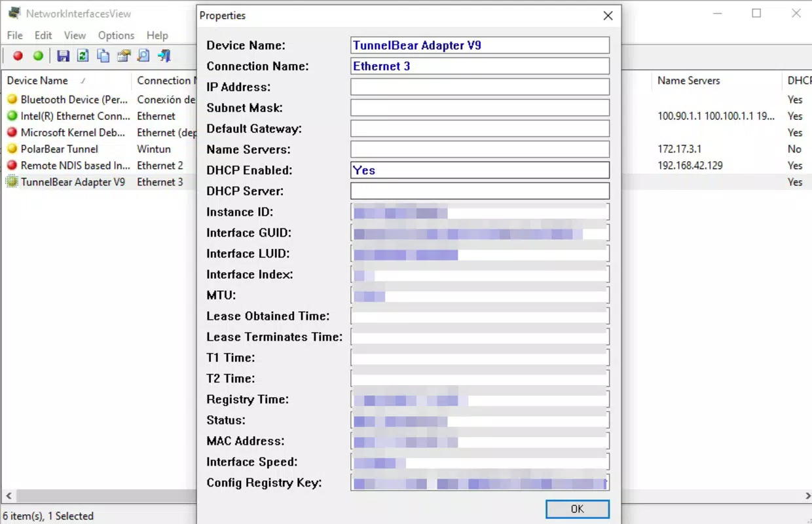812x524 pixels.
Task: Click the Refresh toolbar icon
Action: pyautogui.click(x=83, y=56)
